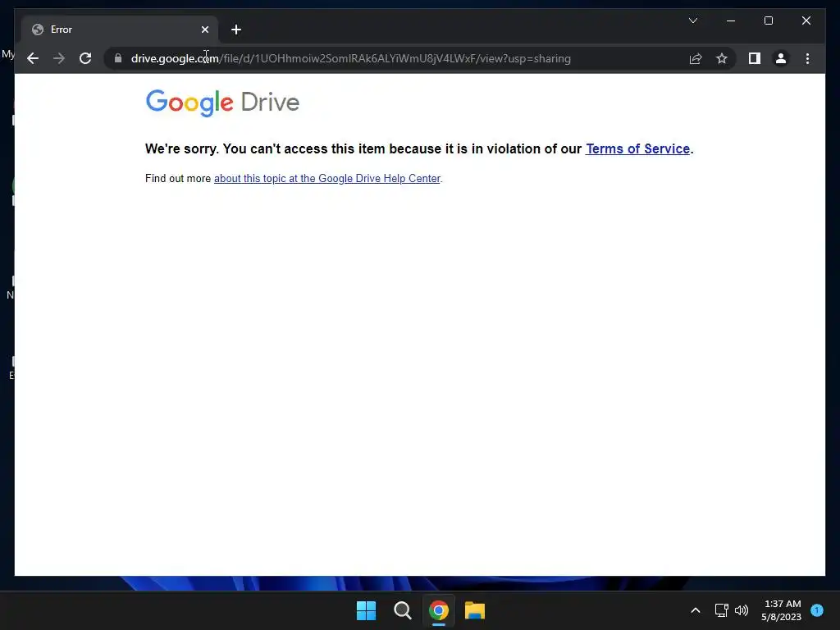Viewport: 840px width, 630px height.
Task: Open the Google Drive Help Center link
Action: (326, 178)
